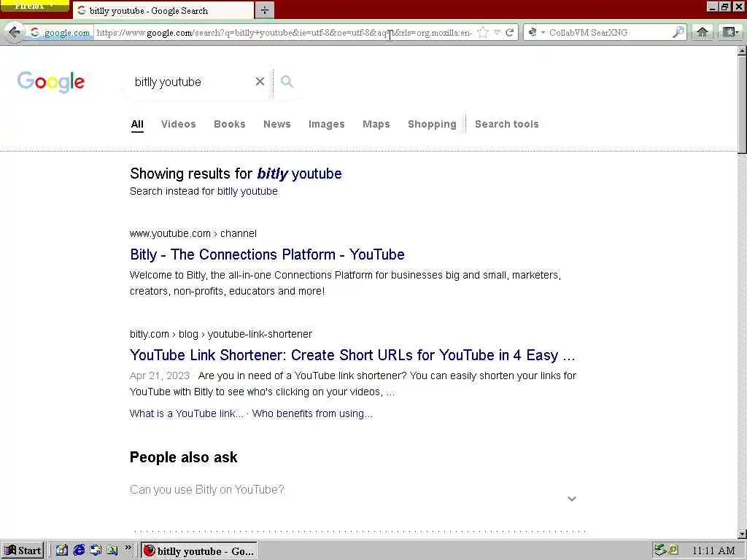Click the network tray icon
The width and height of the screenshot is (747, 560).
pyautogui.click(x=659, y=550)
